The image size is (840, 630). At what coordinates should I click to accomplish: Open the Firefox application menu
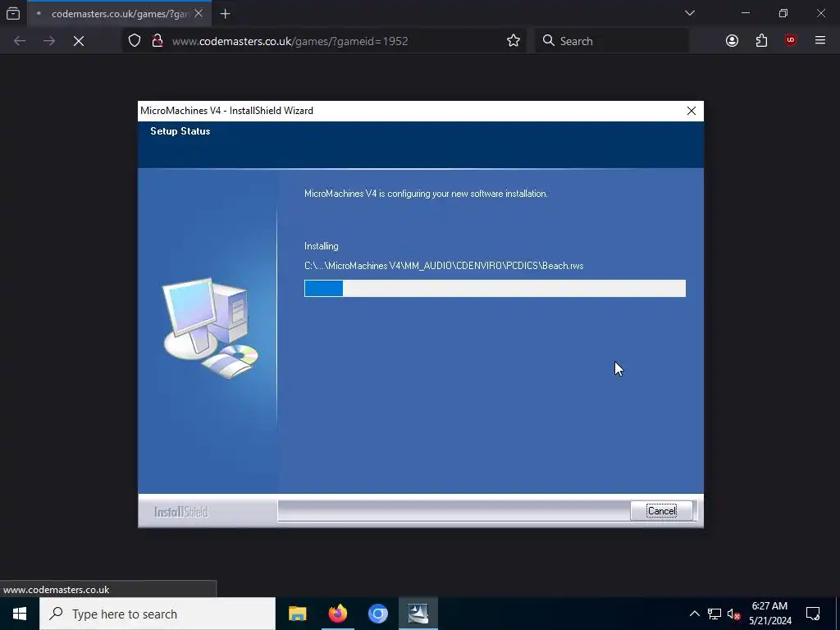[x=820, y=41]
